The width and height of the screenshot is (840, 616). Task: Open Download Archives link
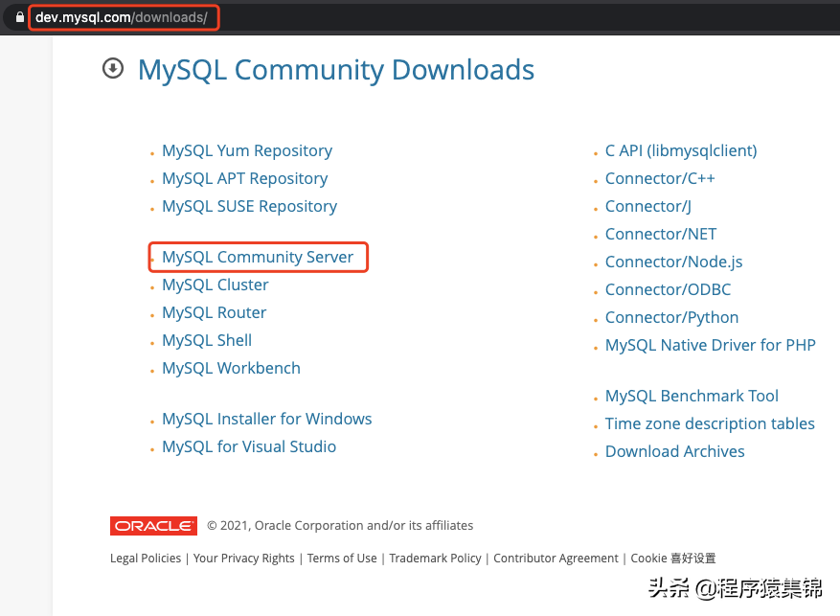(675, 452)
